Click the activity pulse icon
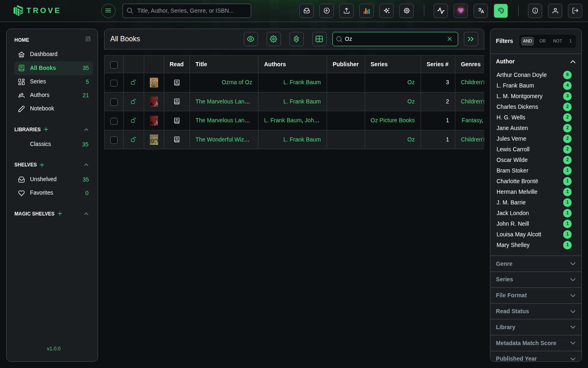The height and width of the screenshot is (368, 588). (441, 11)
